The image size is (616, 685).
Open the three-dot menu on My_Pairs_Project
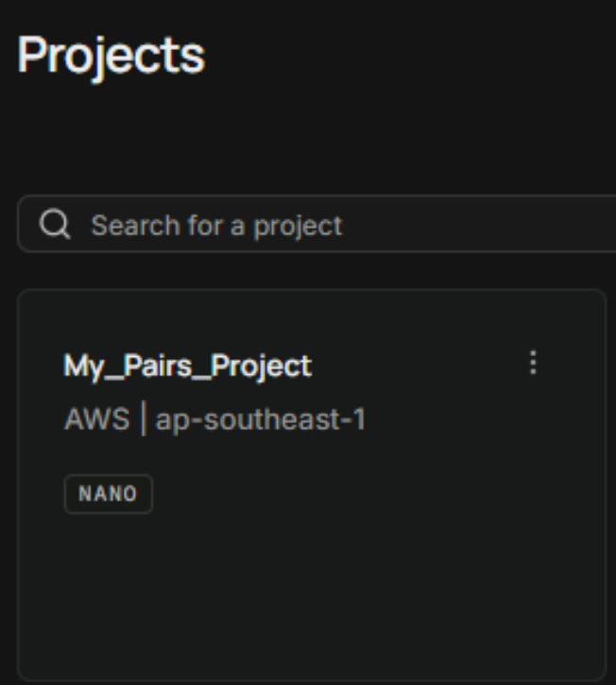[x=533, y=362]
